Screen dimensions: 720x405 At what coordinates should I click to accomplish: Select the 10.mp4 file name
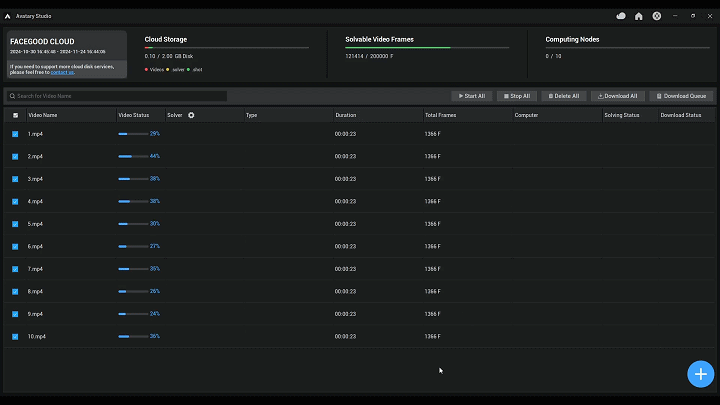click(x=37, y=337)
